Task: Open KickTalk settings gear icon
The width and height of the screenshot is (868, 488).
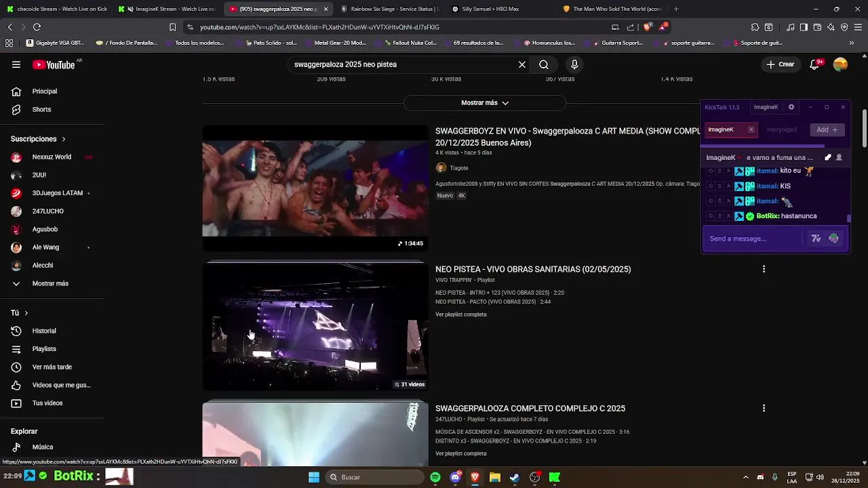Action: pyautogui.click(x=791, y=107)
